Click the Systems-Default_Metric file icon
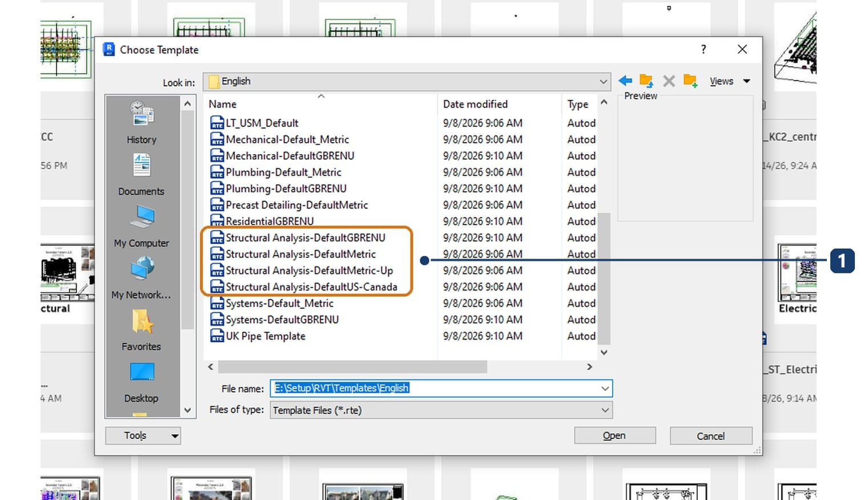This screenshot has height=500, width=868. [217, 303]
